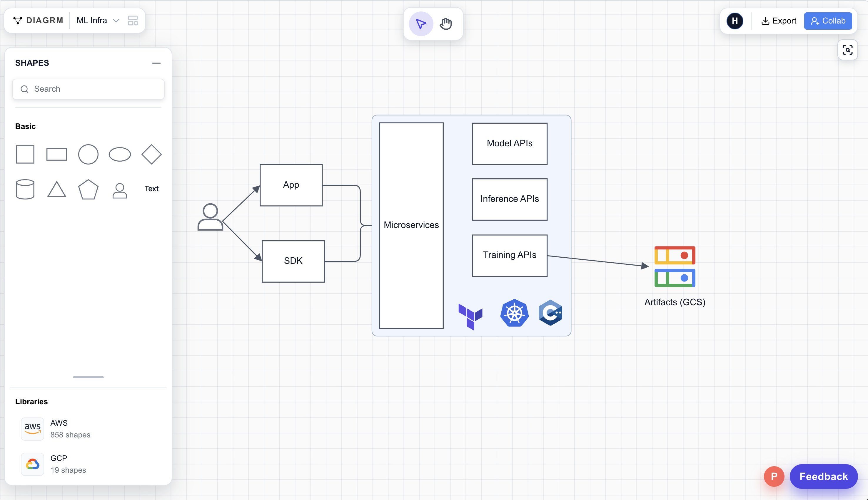Grab the shapes panel divider handle

(88, 377)
